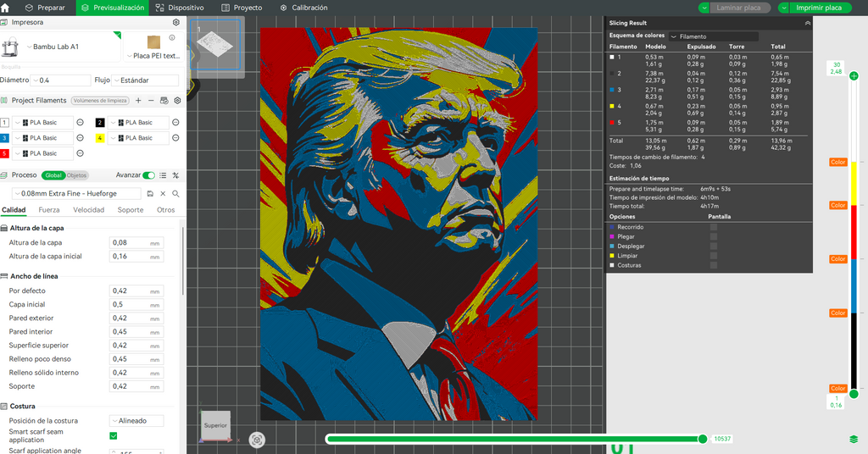Screen dimensions: 868x454
Task: Click the compare presets icon in Proceso row
Action: tap(175, 175)
